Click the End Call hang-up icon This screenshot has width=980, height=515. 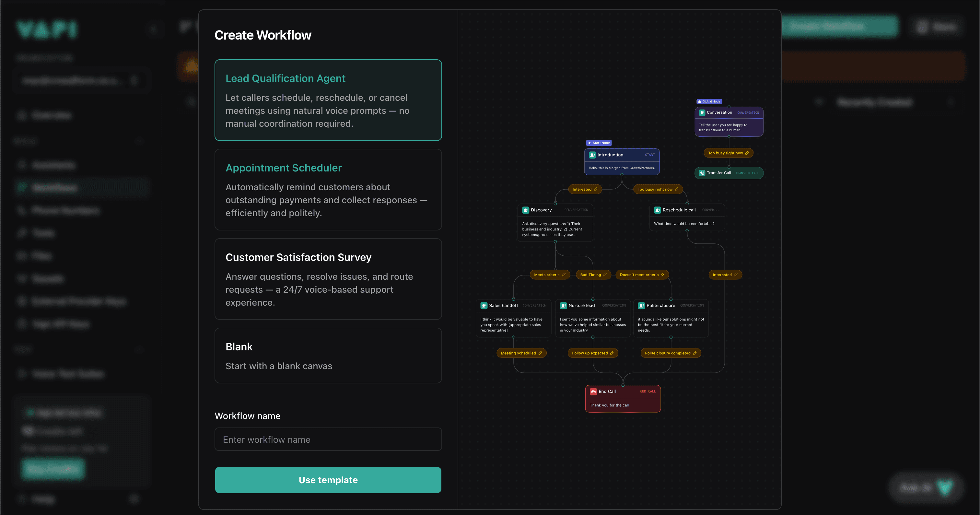[593, 392]
